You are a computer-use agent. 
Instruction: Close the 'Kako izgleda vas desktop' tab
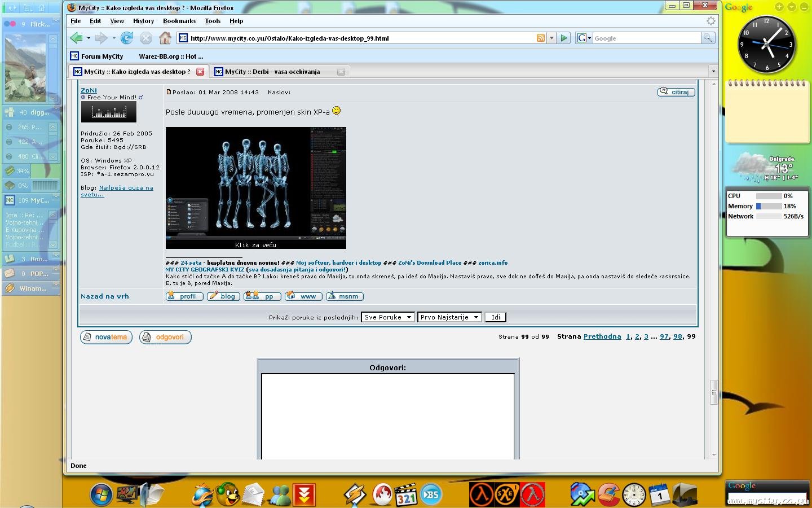click(200, 72)
